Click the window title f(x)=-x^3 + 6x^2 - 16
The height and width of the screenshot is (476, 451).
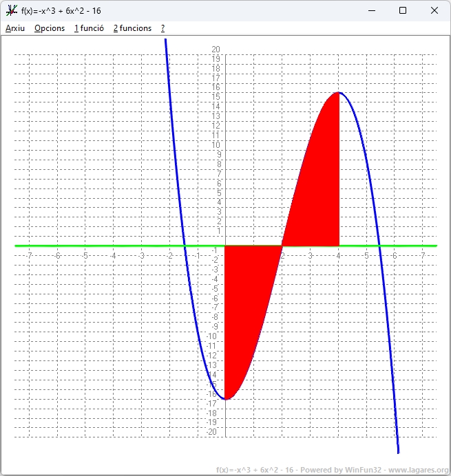tap(61, 10)
